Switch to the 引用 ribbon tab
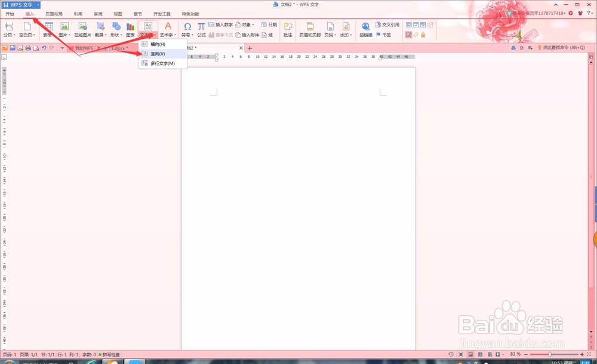The height and width of the screenshot is (364, 597). tap(78, 14)
